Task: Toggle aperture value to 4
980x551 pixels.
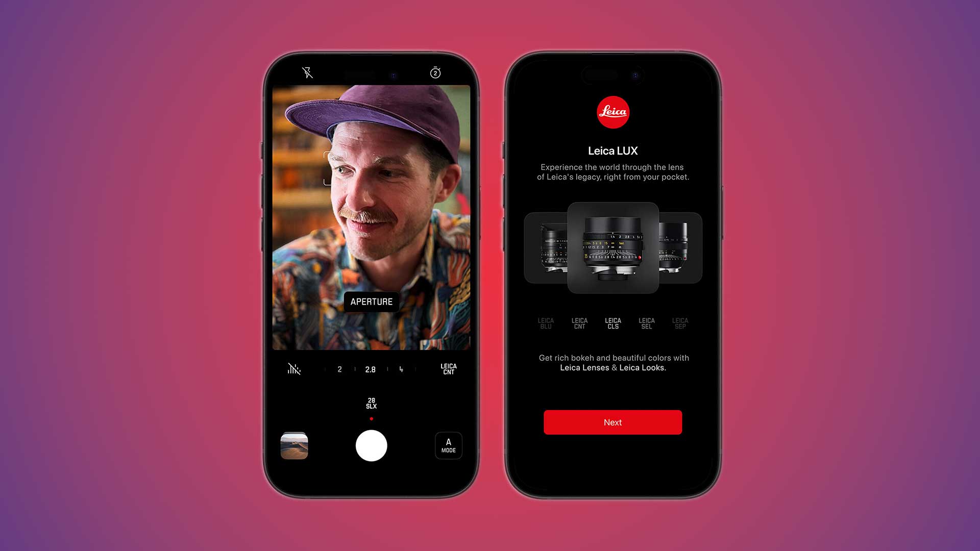Action: coord(401,369)
